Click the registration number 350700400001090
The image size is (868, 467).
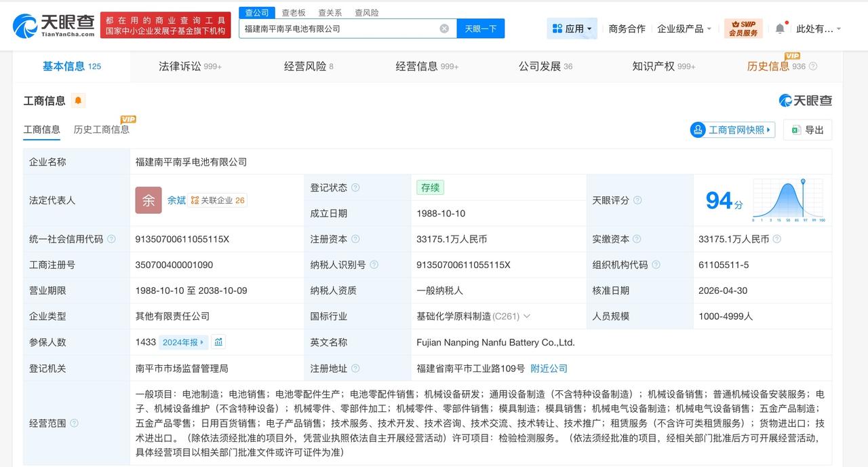click(174, 265)
